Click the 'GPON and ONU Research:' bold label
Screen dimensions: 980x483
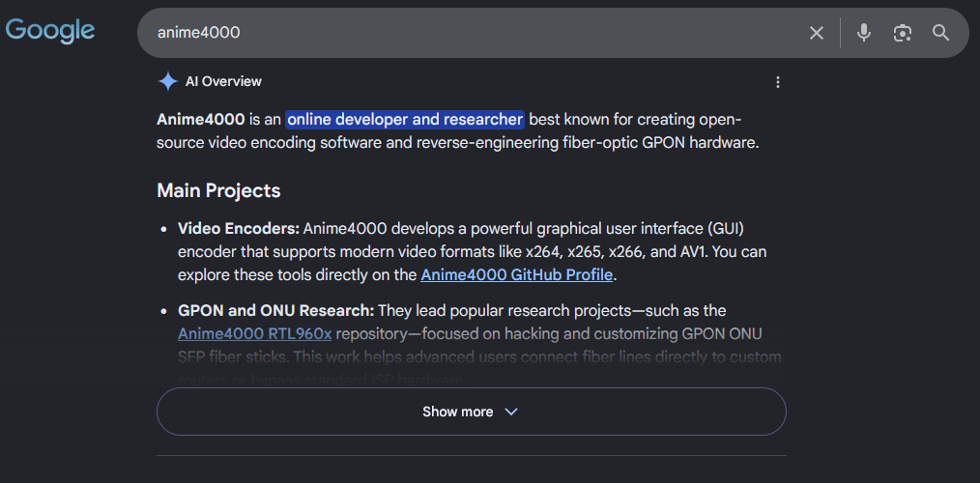[275, 310]
